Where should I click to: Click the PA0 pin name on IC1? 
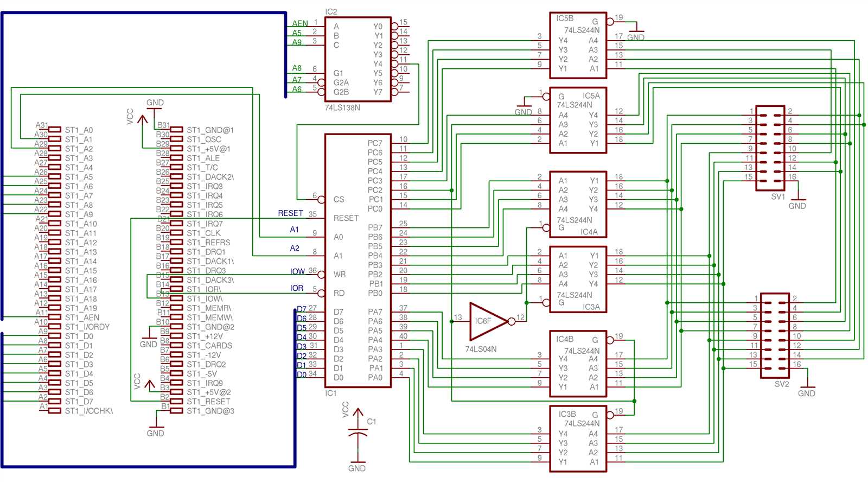pyautogui.click(x=375, y=378)
